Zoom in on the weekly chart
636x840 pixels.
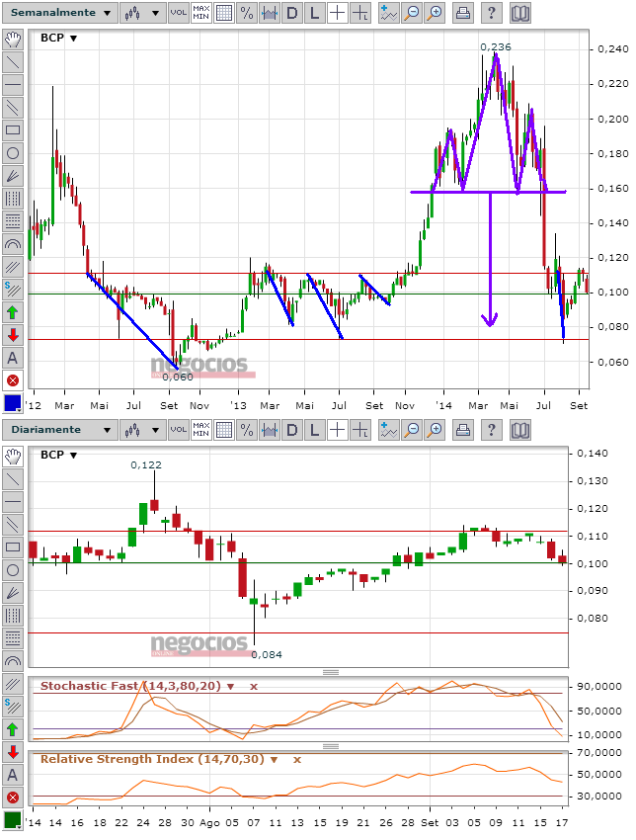436,13
